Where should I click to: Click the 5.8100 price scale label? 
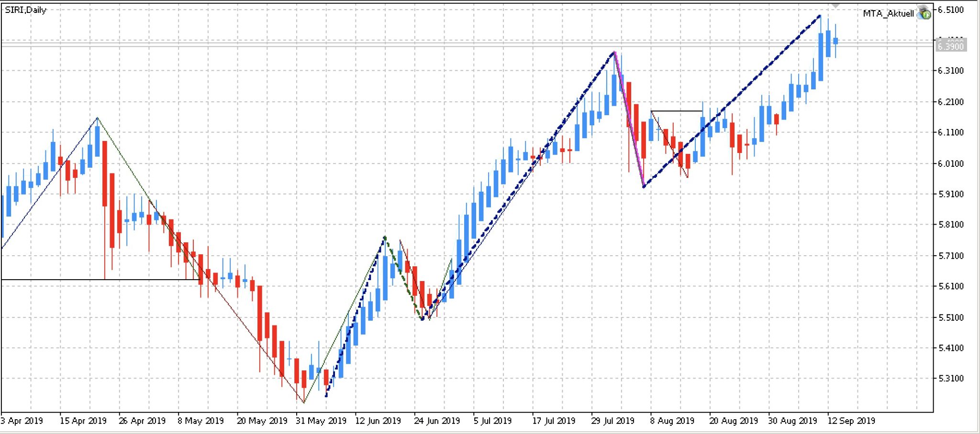point(951,224)
